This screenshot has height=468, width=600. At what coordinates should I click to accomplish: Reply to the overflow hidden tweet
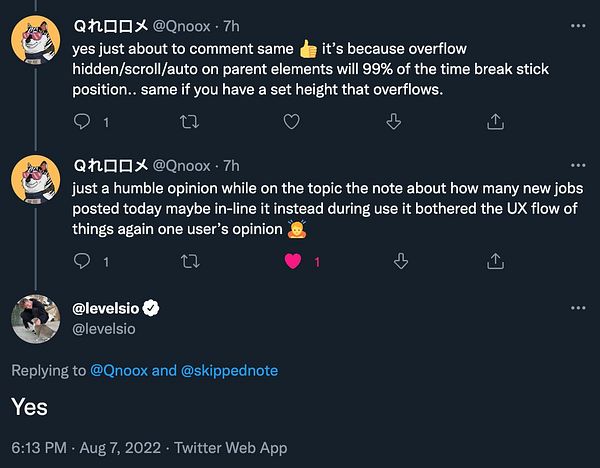[84, 122]
